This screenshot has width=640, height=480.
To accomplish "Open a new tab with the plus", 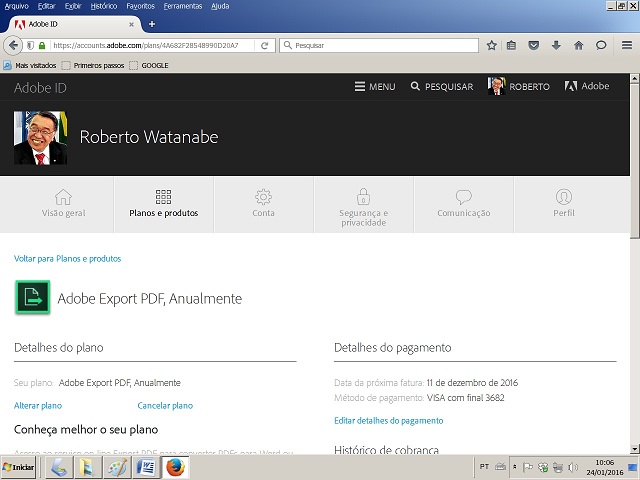I will pyautogui.click(x=152, y=24).
